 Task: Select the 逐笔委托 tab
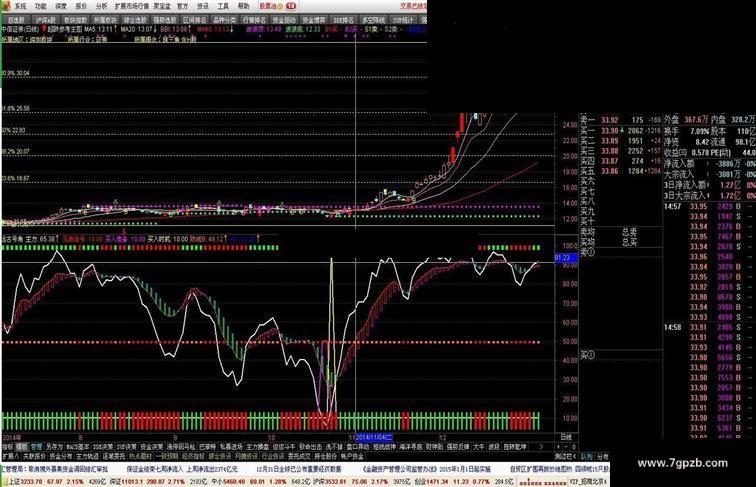click(113, 456)
